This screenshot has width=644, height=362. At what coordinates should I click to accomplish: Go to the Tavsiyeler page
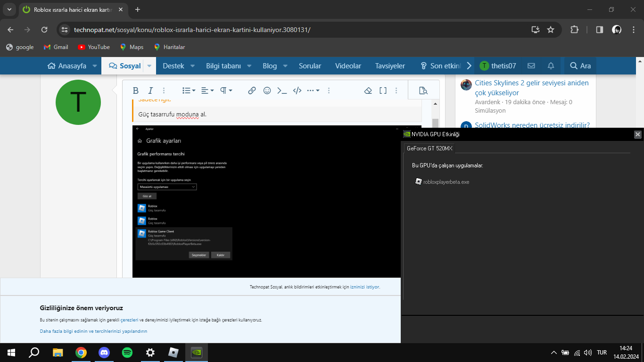(390, 66)
